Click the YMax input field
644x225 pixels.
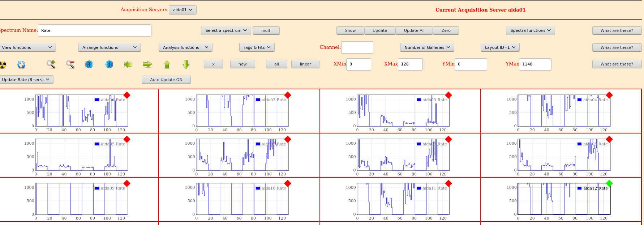(x=535, y=64)
